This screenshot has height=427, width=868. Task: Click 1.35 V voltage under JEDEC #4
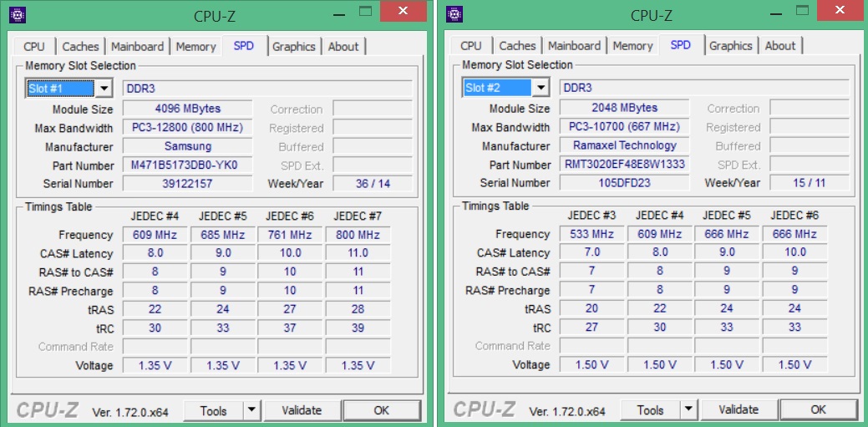(x=155, y=365)
